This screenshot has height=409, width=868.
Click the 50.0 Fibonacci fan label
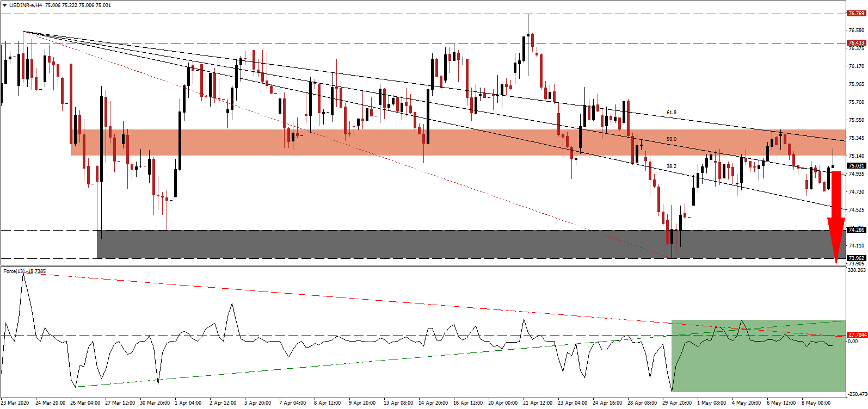coord(672,139)
